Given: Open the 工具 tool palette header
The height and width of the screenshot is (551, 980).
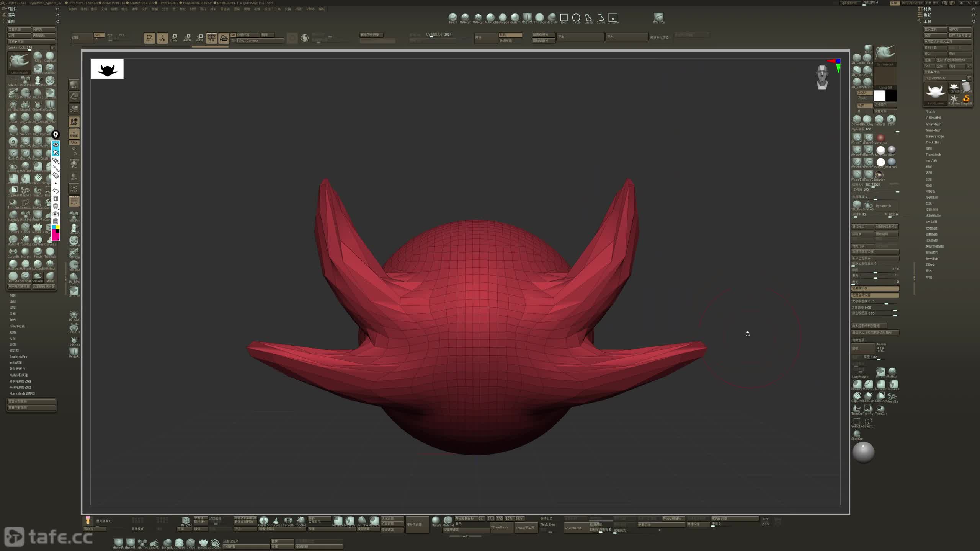Looking at the screenshot, I should click(927, 21).
